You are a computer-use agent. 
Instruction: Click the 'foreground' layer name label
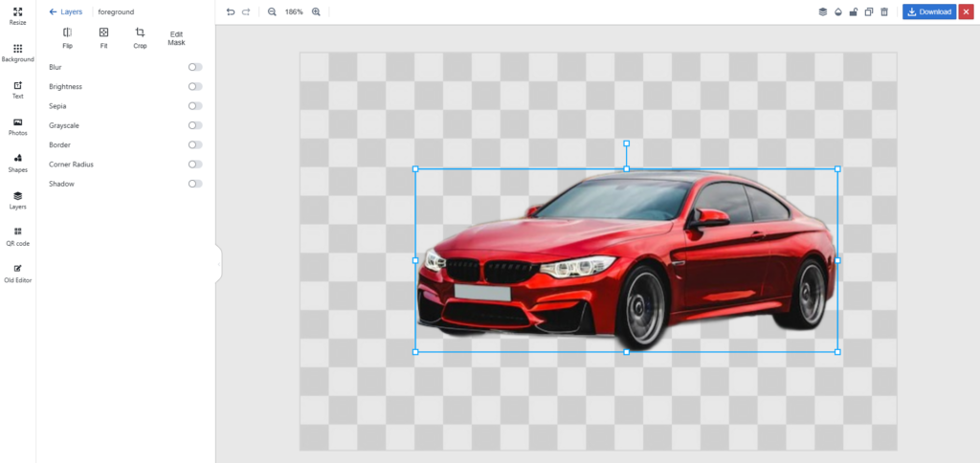pyautogui.click(x=116, y=11)
